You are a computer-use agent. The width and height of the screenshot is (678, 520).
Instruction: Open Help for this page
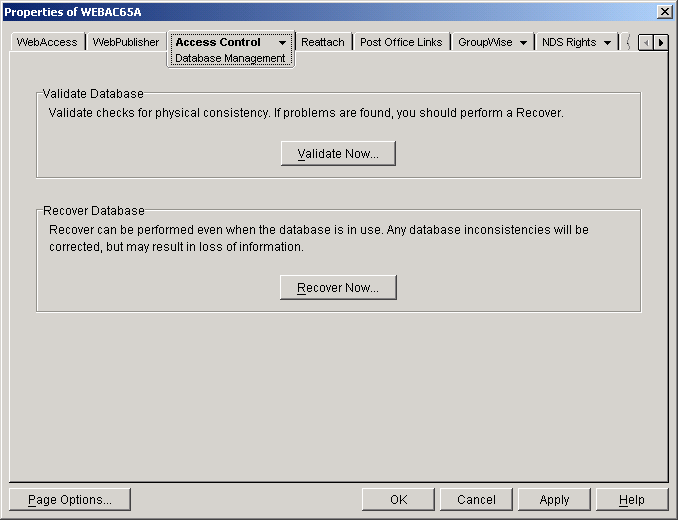(632, 500)
